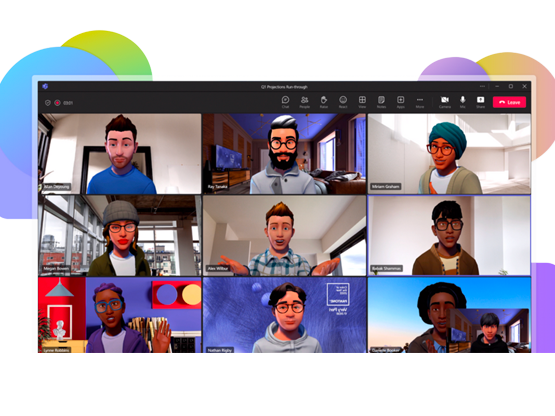Open meeting Notes

click(x=381, y=102)
